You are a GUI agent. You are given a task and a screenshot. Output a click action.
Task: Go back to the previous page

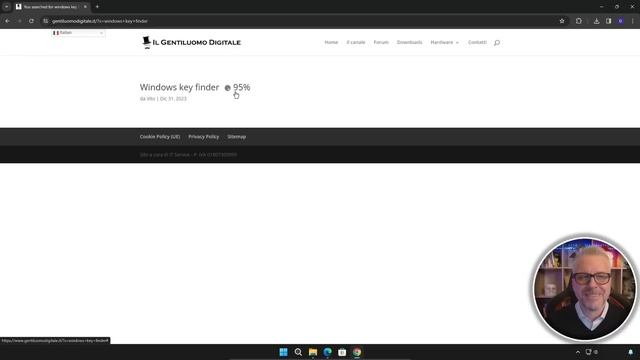click(x=8, y=21)
